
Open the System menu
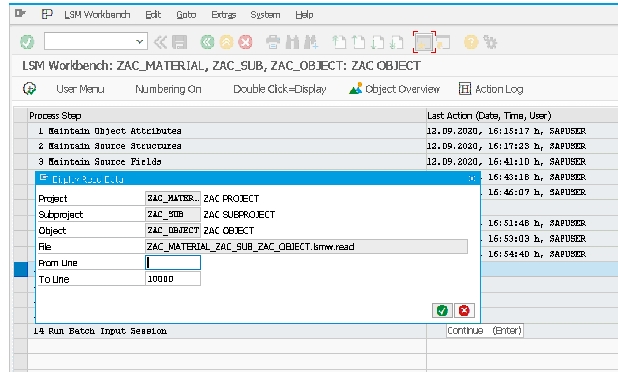coord(265,15)
